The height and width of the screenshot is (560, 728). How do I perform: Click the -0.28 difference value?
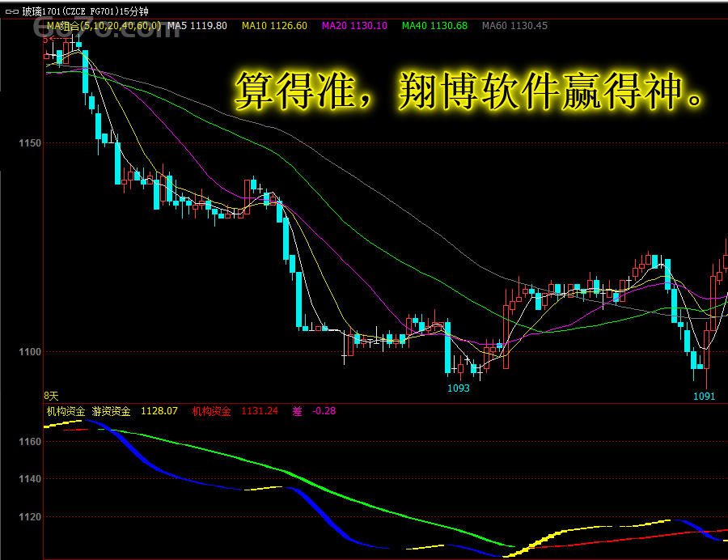pyautogui.click(x=324, y=411)
